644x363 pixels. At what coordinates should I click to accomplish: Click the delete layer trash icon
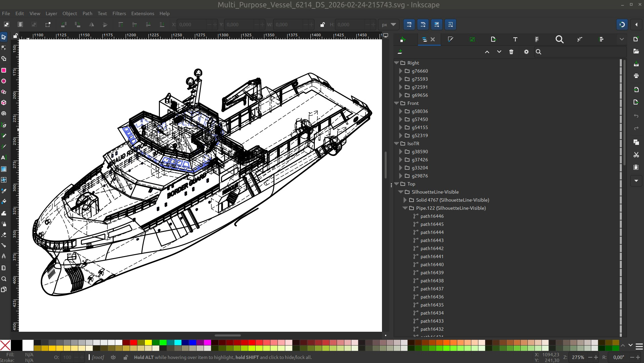(511, 52)
